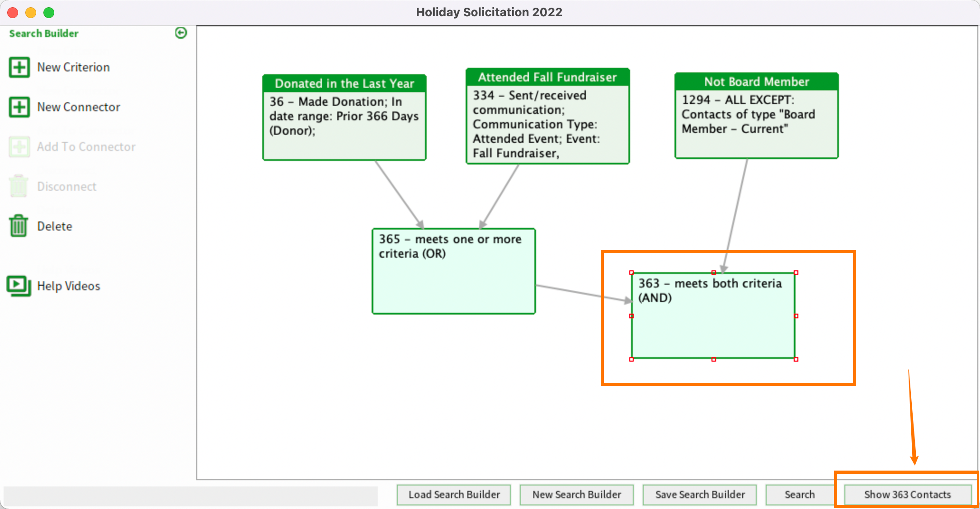Click the Holiday Solicitation 2022 window title

(489, 12)
